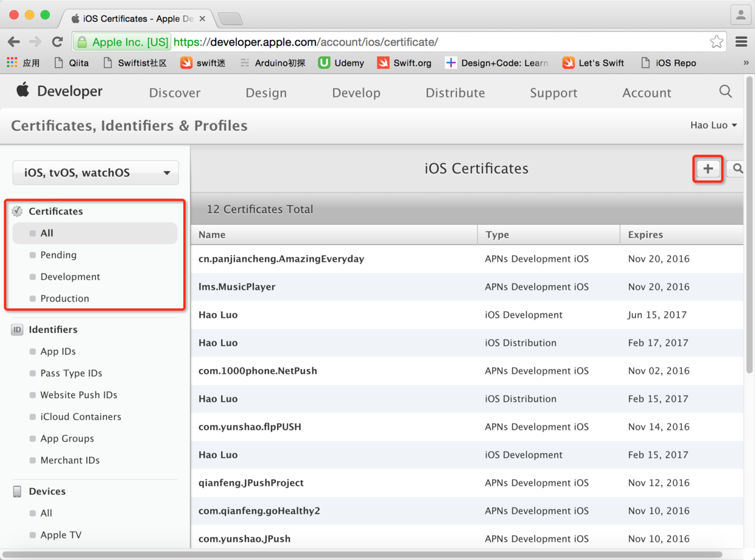Expand the lms.MusicPlayer certificate row
Image resolution: width=755 pixels, height=560 pixels.
pyautogui.click(x=467, y=287)
